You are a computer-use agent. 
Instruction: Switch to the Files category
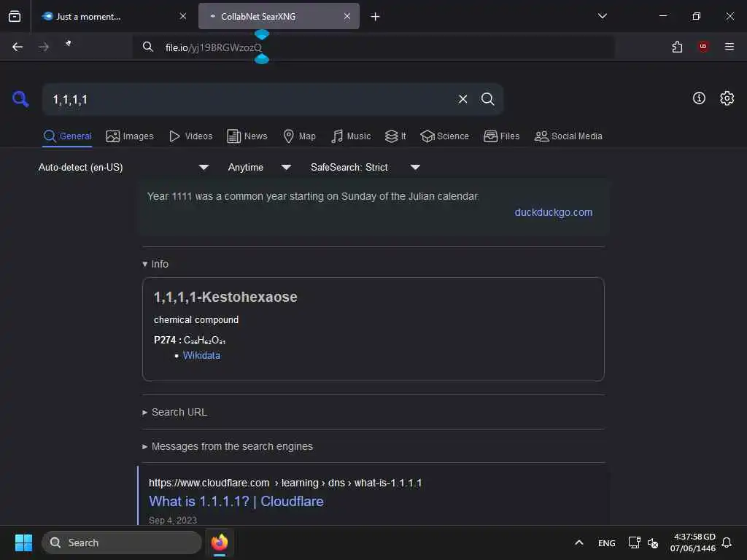tap(501, 136)
